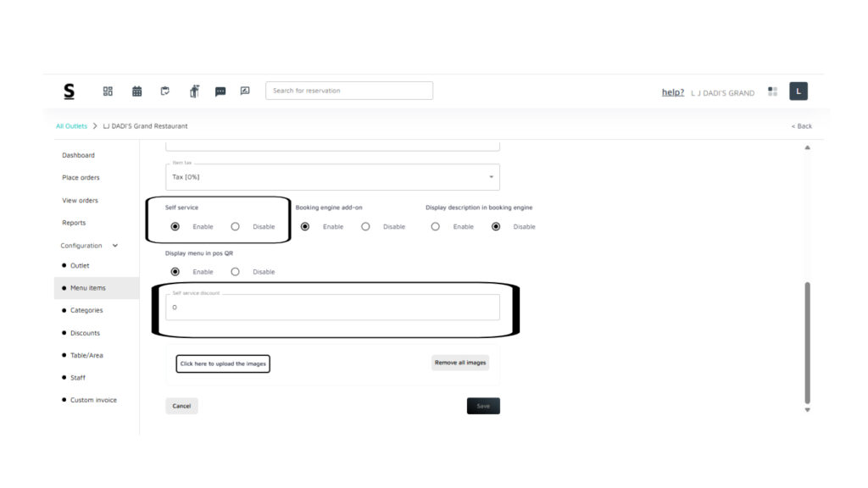Enable Display description in booking engine
868x488 pixels.
[x=436, y=227]
